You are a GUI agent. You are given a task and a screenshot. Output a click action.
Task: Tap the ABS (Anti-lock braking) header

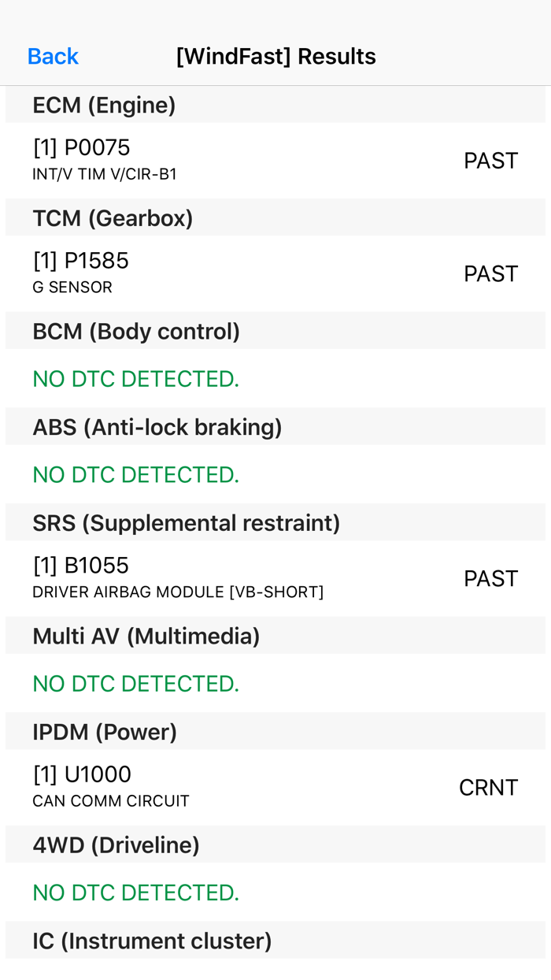tap(157, 427)
